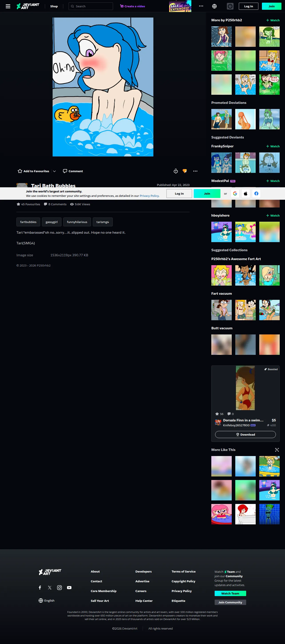Image resolution: width=285 pixels, height=644 pixels.
Task: Open the footer DeviantArt logo
Action: [x=50, y=572]
